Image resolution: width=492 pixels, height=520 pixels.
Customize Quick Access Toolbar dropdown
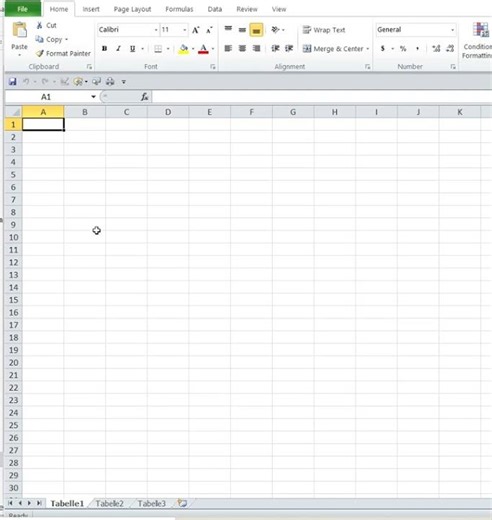pyautogui.click(x=124, y=82)
